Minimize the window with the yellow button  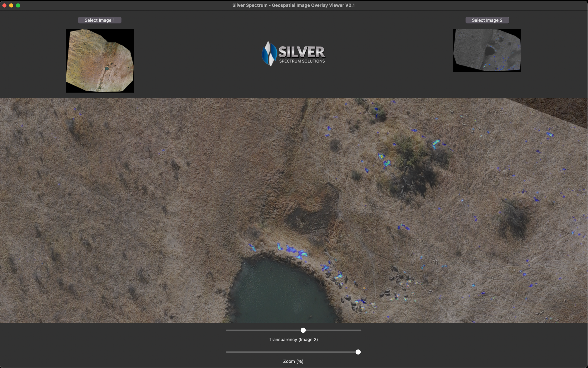pyautogui.click(x=11, y=5)
